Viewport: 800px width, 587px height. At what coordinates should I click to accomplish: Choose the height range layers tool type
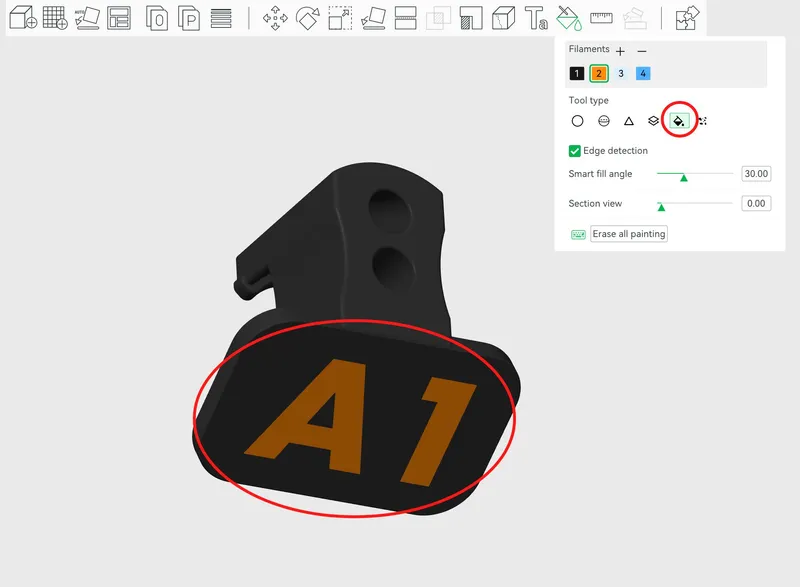pos(653,121)
